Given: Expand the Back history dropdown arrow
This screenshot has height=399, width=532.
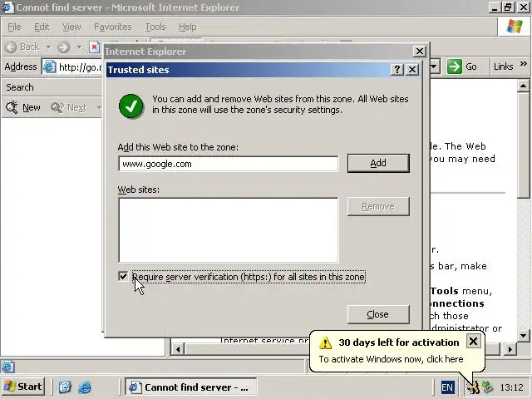Looking at the screenshot, I should point(48,47).
